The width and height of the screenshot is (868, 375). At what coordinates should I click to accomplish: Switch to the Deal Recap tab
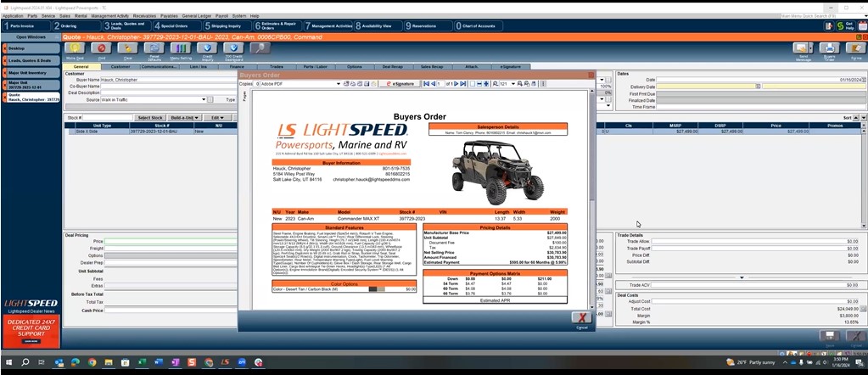click(x=393, y=66)
